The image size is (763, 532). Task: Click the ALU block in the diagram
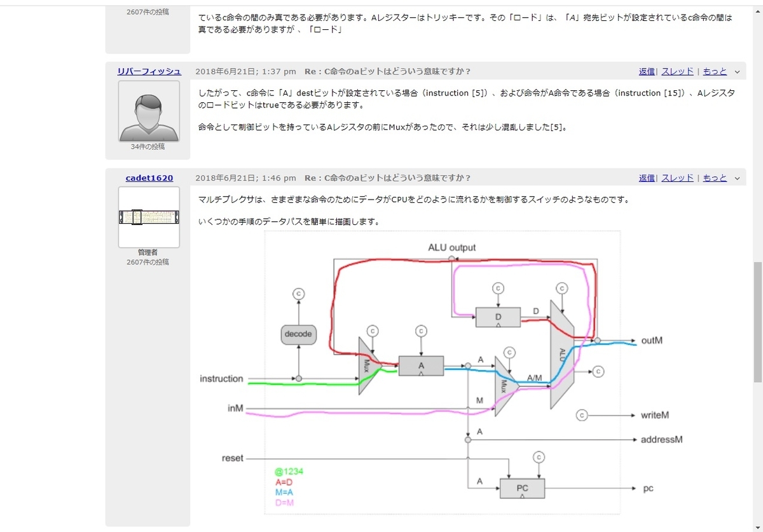(x=562, y=353)
